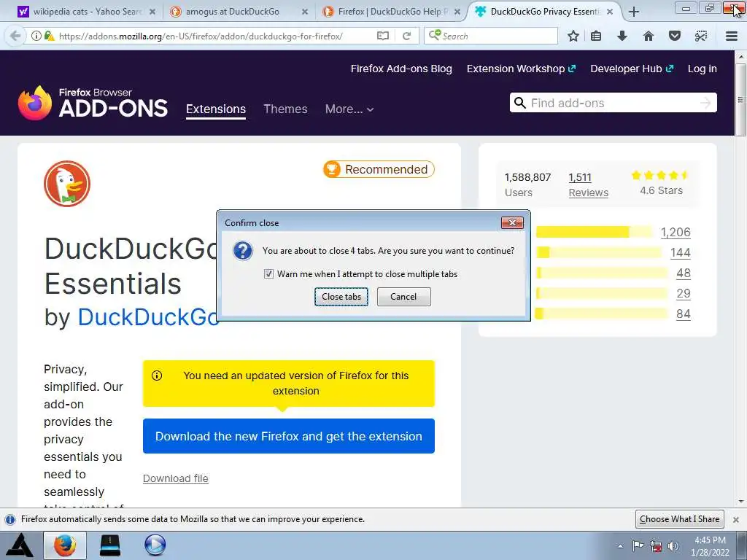Open the volume speaker tray icon

tap(673, 546)
